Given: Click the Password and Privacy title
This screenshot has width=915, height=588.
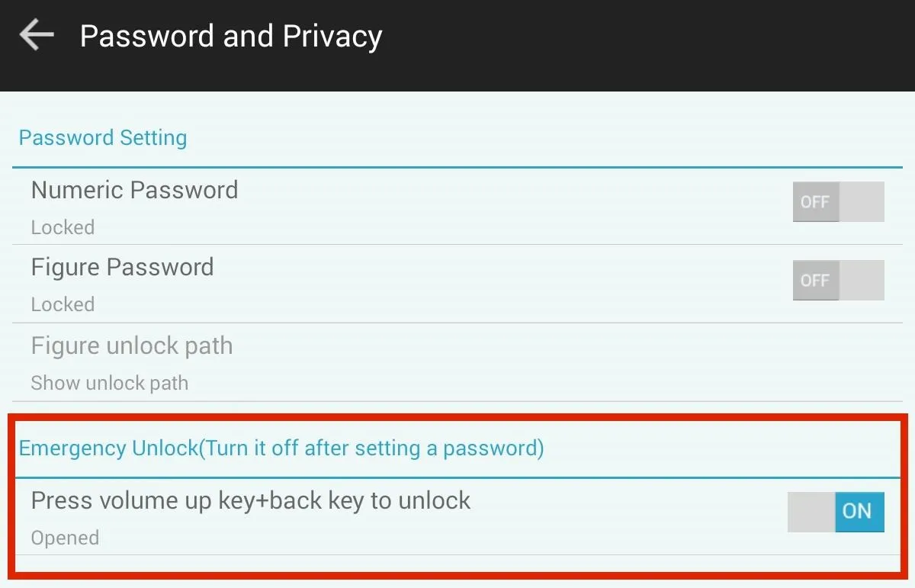Looking at the screenshot, I should coord(231,37).
